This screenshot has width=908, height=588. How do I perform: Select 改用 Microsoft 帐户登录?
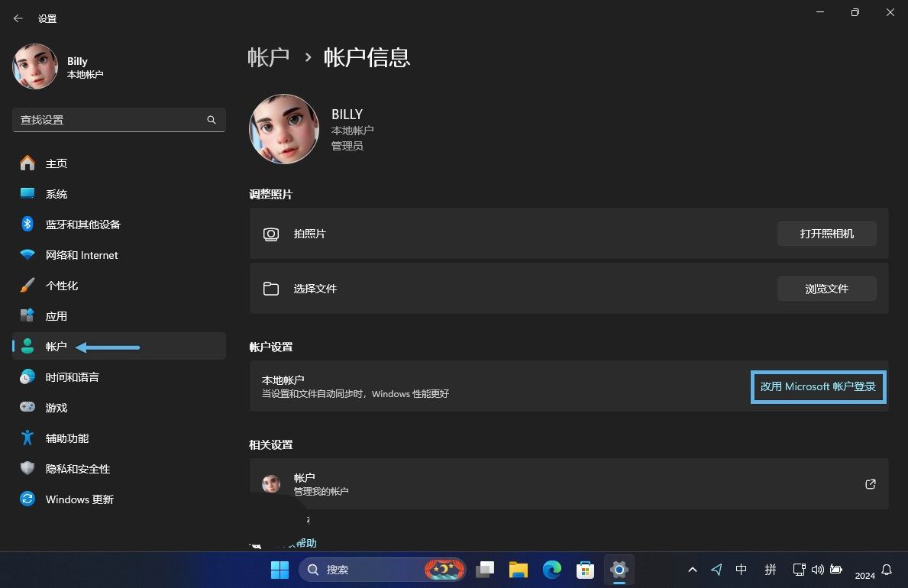coord(818,386)
